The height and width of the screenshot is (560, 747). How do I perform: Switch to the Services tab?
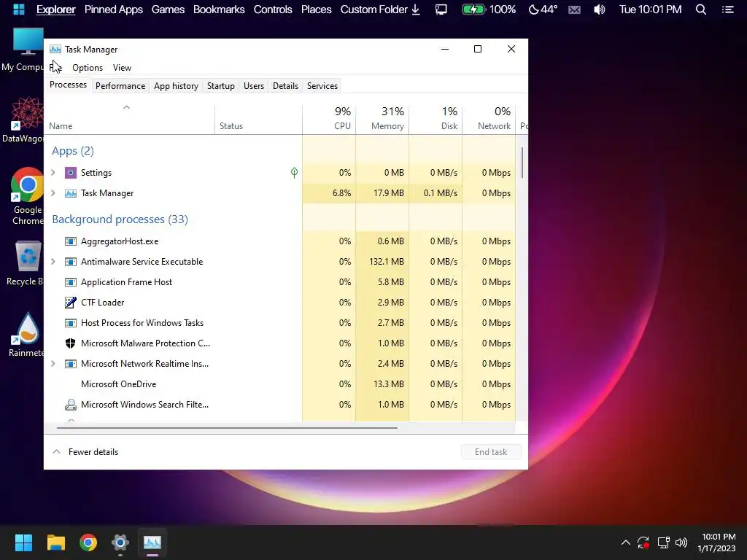tap(322, 86)
